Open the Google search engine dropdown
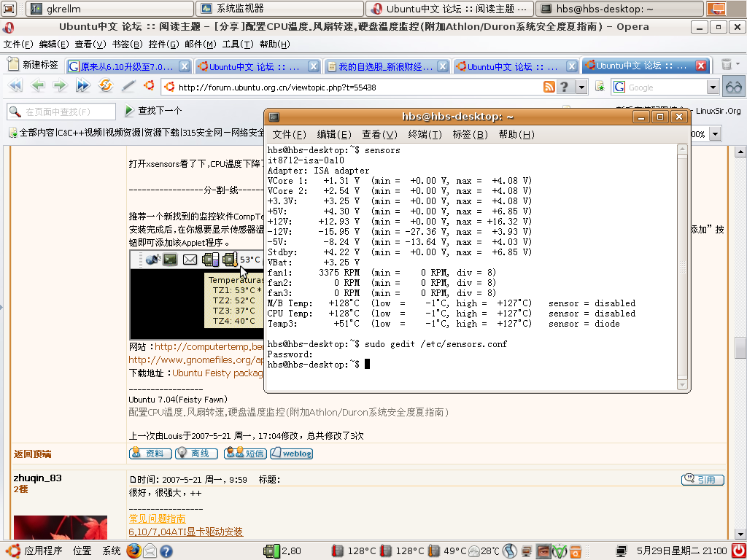Viewport: 747px width, 560px height. 713,87
